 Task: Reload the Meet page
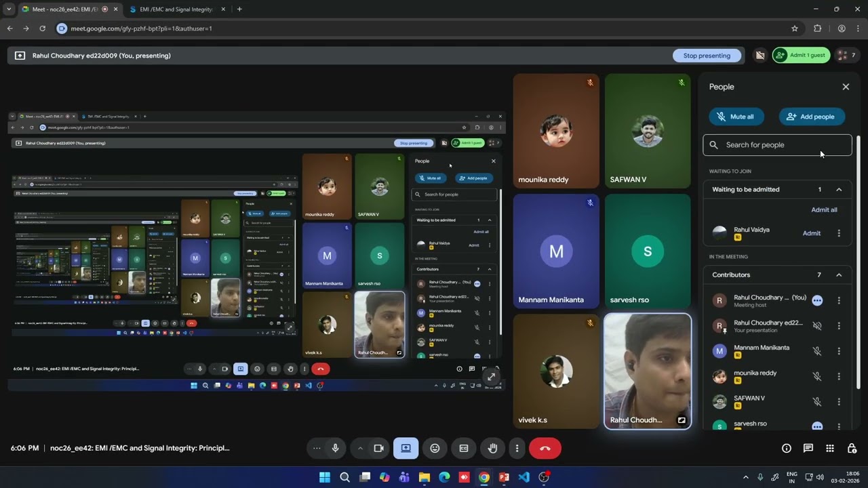(x=42, y=28)
